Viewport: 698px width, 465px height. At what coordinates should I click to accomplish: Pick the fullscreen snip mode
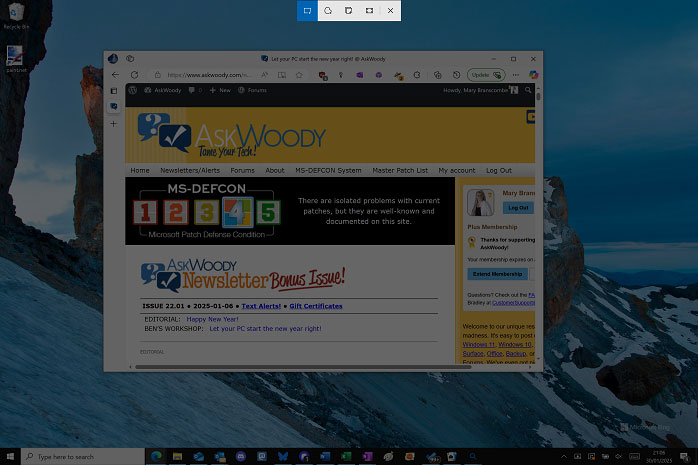369,11
